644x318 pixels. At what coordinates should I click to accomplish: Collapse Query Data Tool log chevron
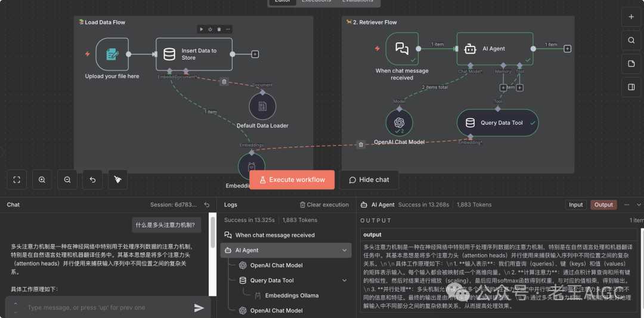point(344,280)
